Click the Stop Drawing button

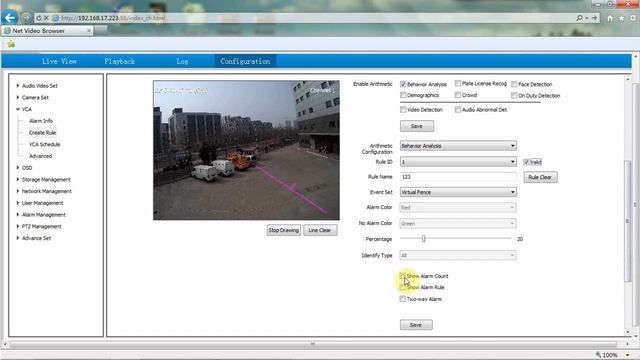pos(284,230)
